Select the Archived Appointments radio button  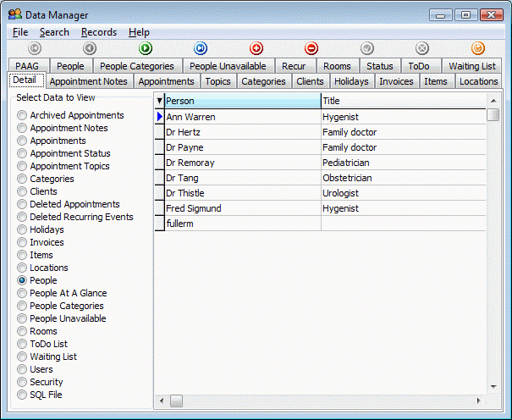point(22,115)
